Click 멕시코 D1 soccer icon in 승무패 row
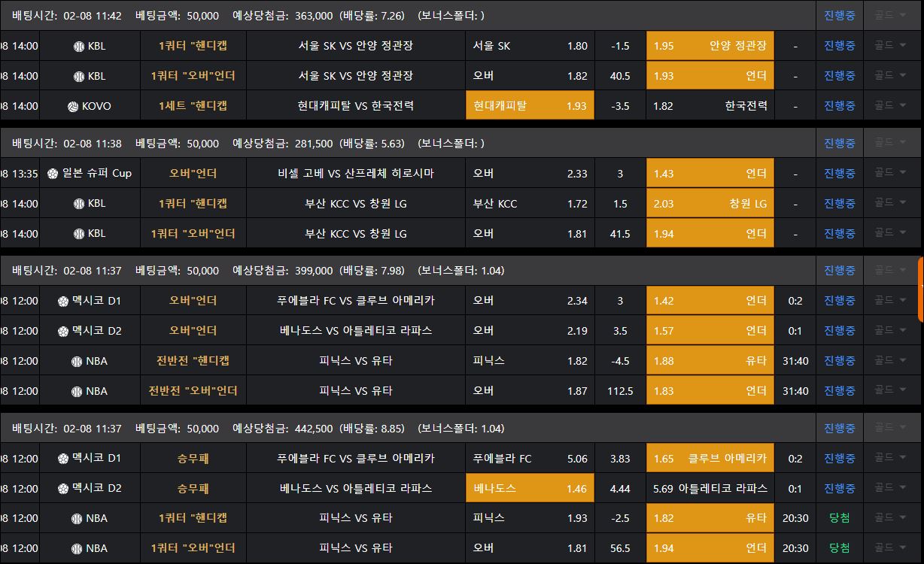This screenshot has width=924, height=564. pos(63,459)
